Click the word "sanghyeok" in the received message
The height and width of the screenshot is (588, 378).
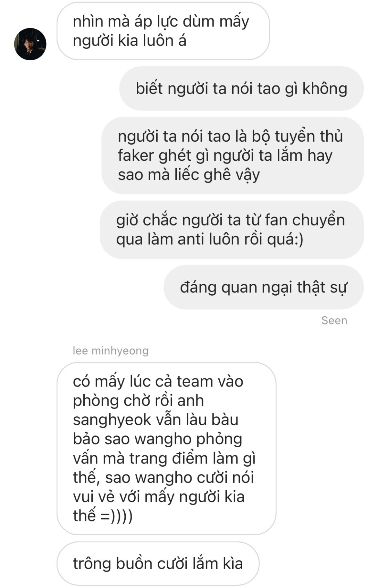[x=112, y=420]
